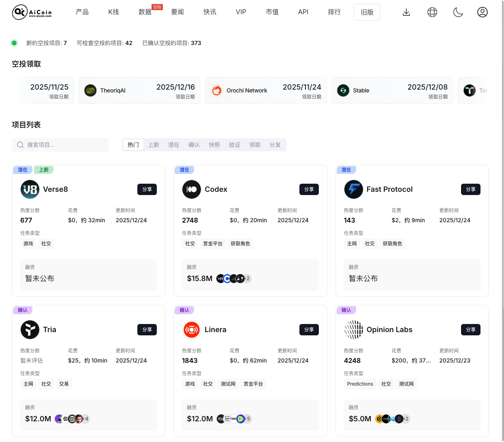Click the TheoriqAI airdrop logo
Viewport: 504px width, 442px height.
[x=90, y=90]
